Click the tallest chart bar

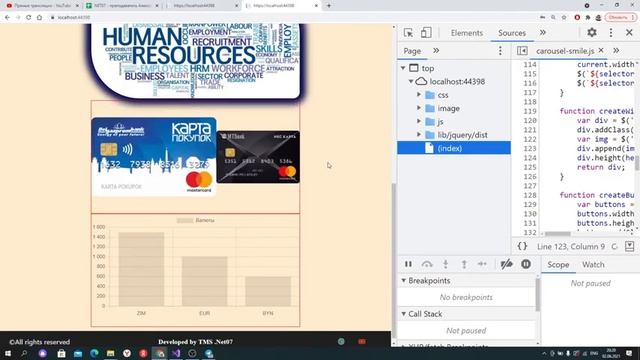tap(141, 269)
